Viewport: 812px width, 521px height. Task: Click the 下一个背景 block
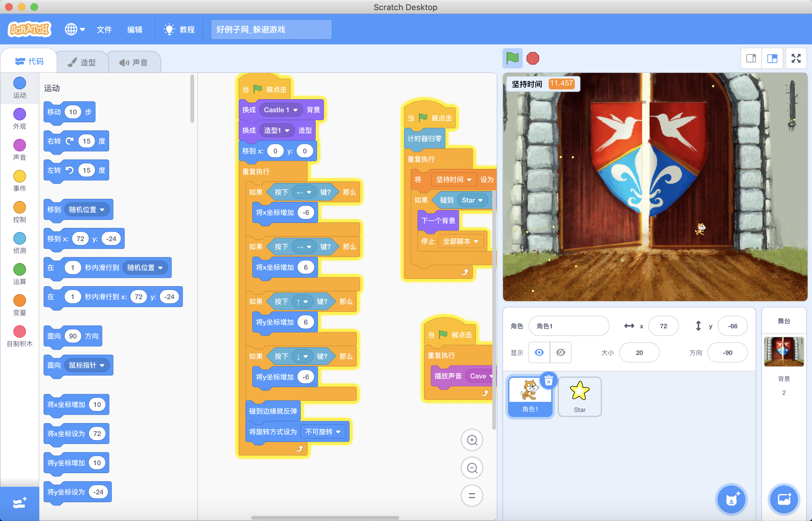coord(438,221)
